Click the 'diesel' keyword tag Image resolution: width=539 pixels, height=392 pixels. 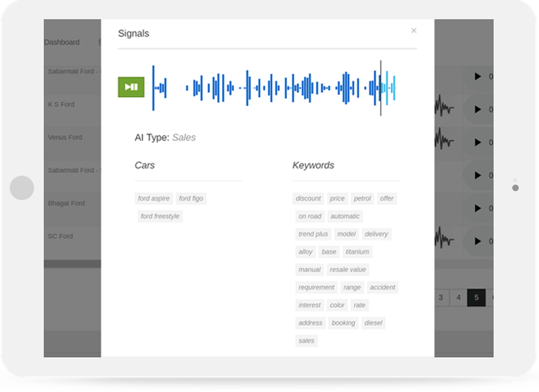click(374, 324)
